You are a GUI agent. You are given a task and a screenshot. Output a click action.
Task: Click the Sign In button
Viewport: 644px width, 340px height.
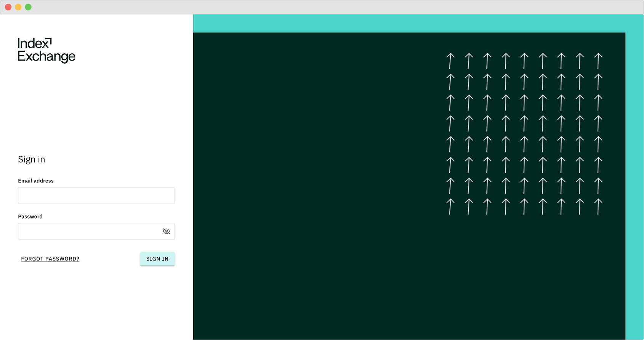157,259
